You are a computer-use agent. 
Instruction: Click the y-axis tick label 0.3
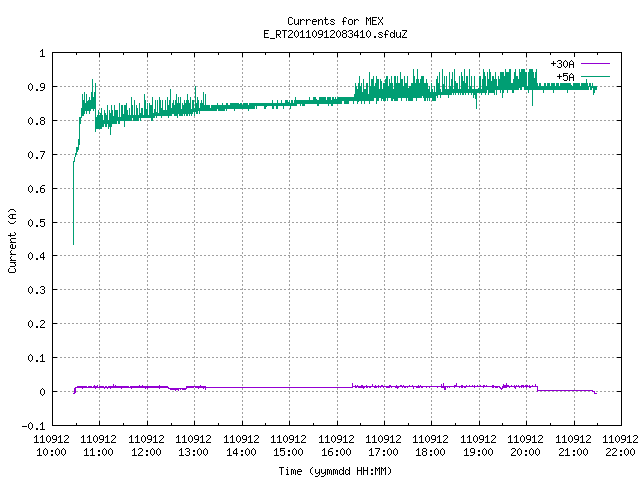(x=36, y=290)
